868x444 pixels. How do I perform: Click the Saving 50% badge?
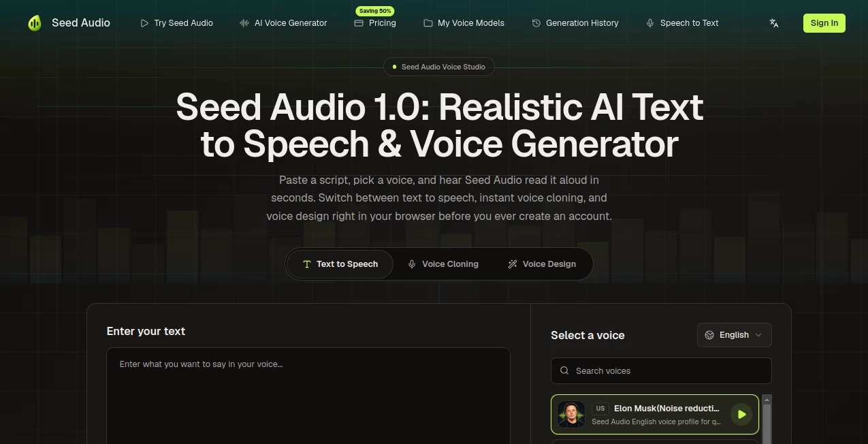(x=375, y=11)
